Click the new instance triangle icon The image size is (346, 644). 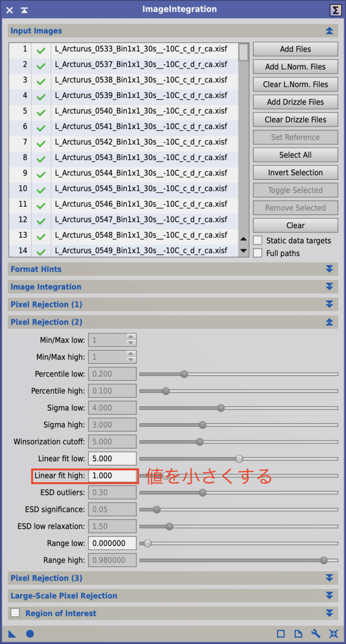[12, 634]
